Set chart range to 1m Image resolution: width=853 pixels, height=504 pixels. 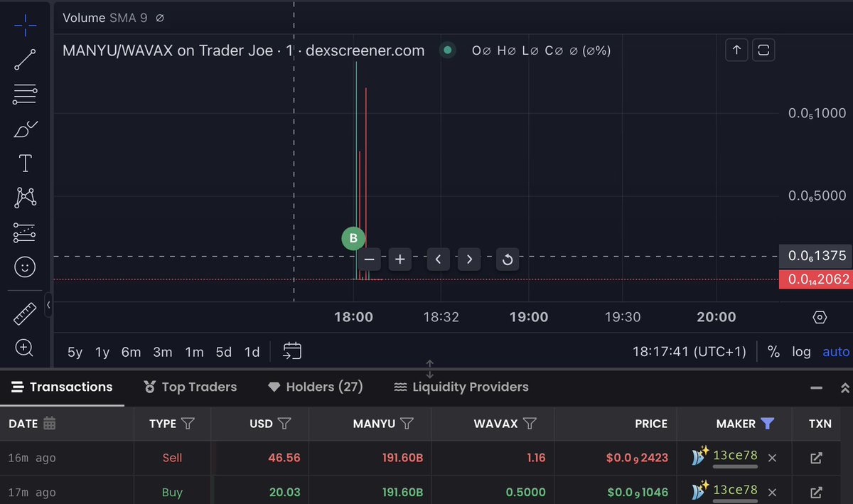[x=194, y=352]
